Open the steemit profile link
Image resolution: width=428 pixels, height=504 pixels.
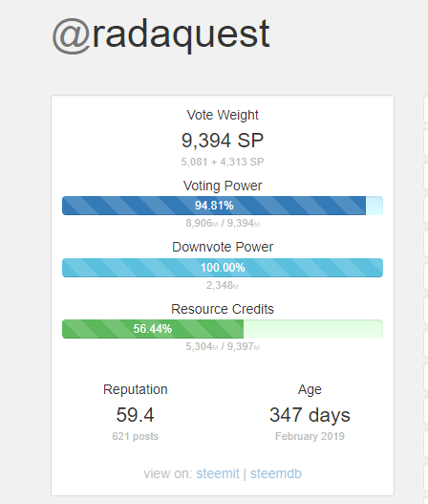coord(218,473)
